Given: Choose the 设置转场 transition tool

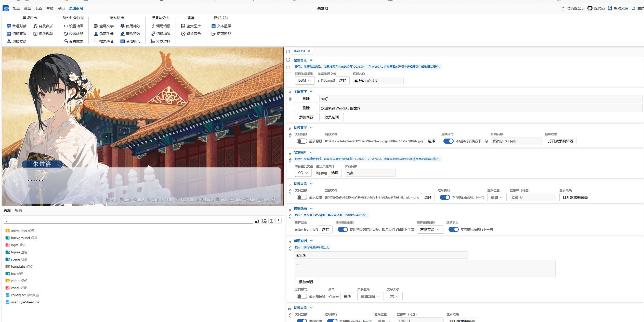Looking at the screenshot, I should coord(73,34).
